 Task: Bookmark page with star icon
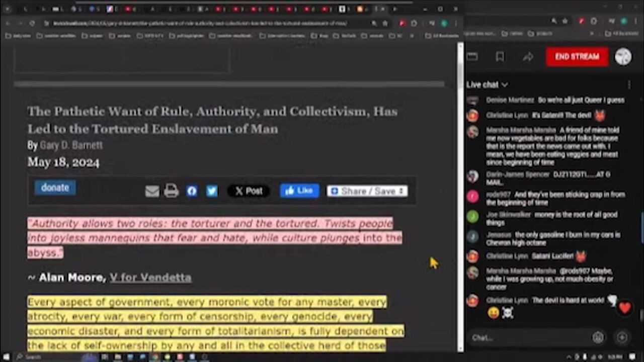pyautogui.click(x=385, y=23)
